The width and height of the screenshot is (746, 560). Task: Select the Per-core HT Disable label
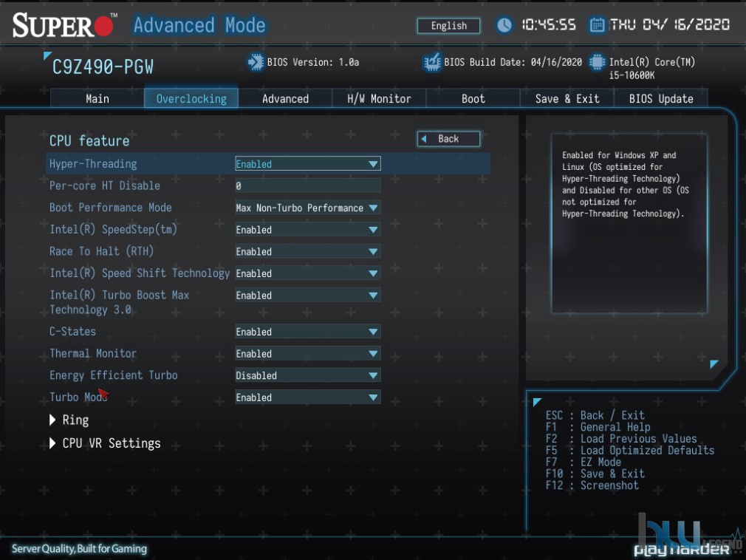coord(105,185)
